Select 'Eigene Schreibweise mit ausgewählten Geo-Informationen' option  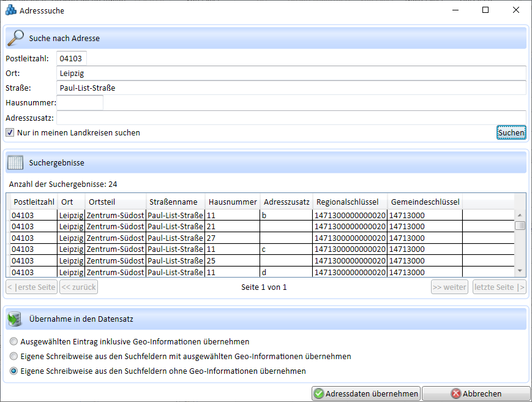pos(13,357)
